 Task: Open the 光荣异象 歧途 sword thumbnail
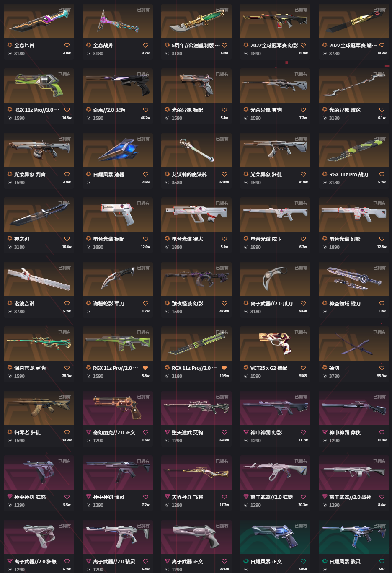tap(354, 85)
